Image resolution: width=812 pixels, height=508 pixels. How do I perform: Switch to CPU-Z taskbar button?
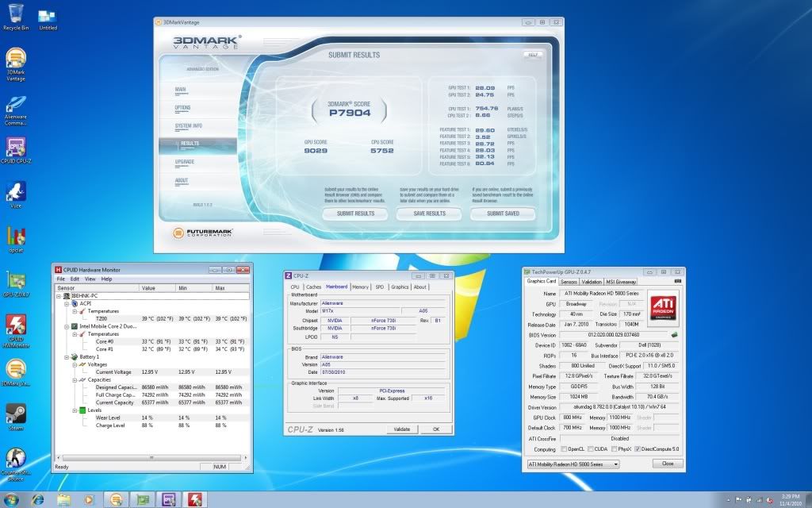pos(168,500)
